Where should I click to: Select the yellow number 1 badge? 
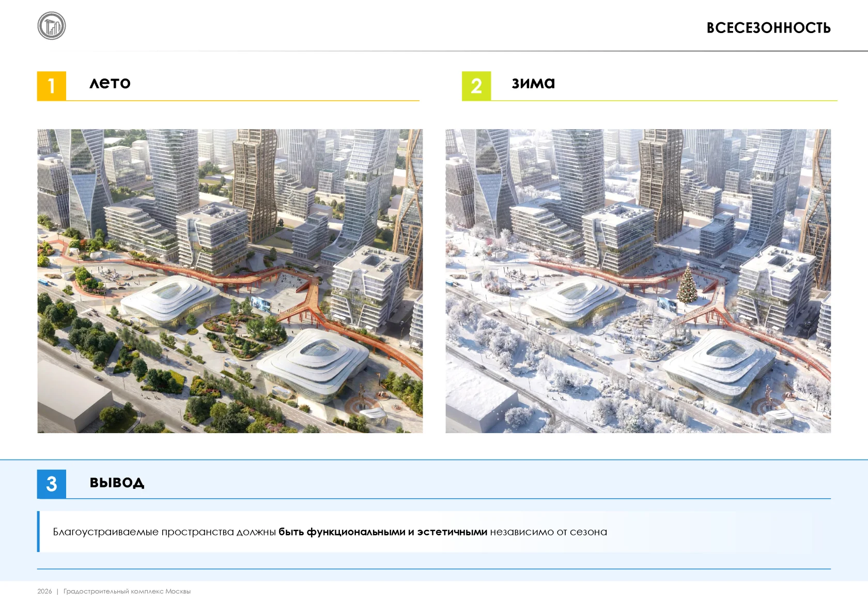pos(52,86)
